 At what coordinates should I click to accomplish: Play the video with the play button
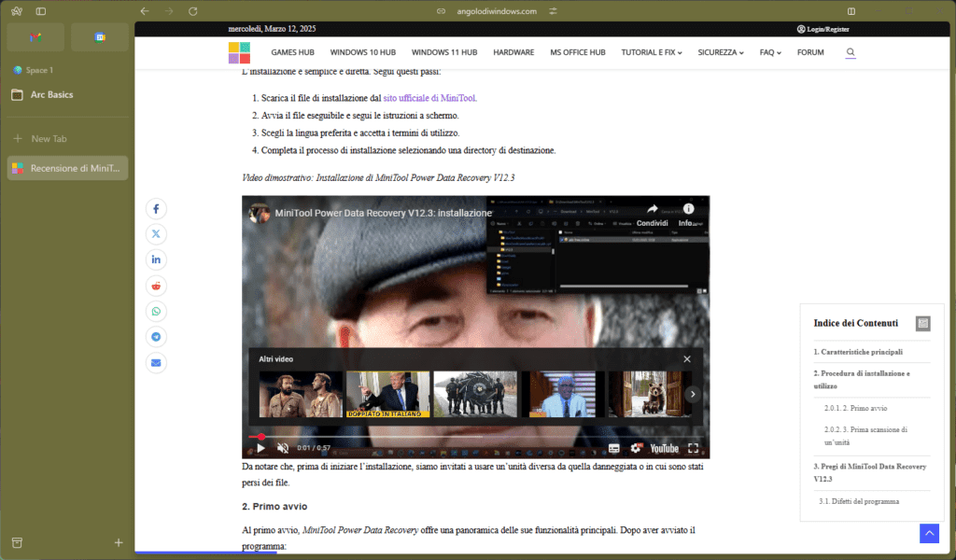point(260,448)
